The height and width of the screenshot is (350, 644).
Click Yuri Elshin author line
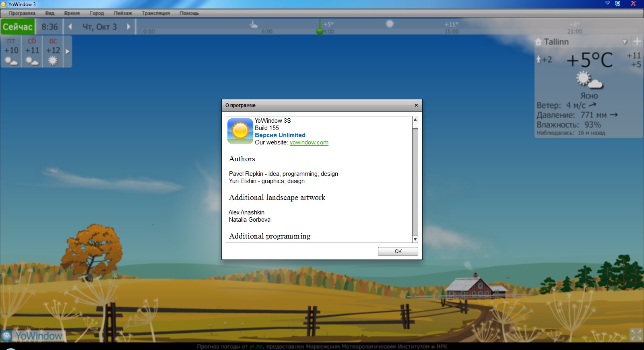[x=267, y=181]
